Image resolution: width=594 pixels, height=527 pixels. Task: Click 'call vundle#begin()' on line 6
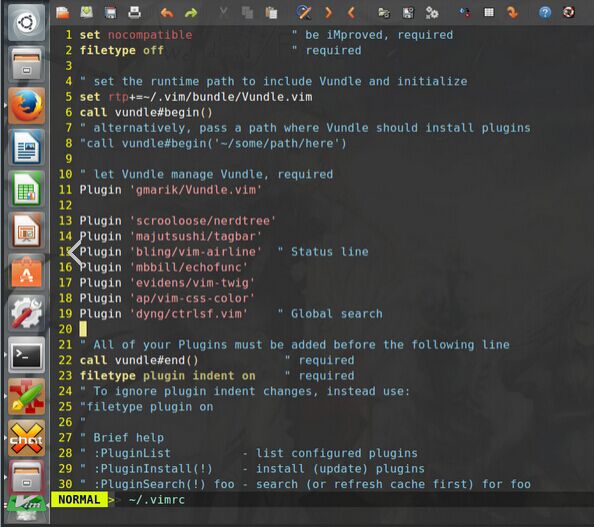coord(146,113)
